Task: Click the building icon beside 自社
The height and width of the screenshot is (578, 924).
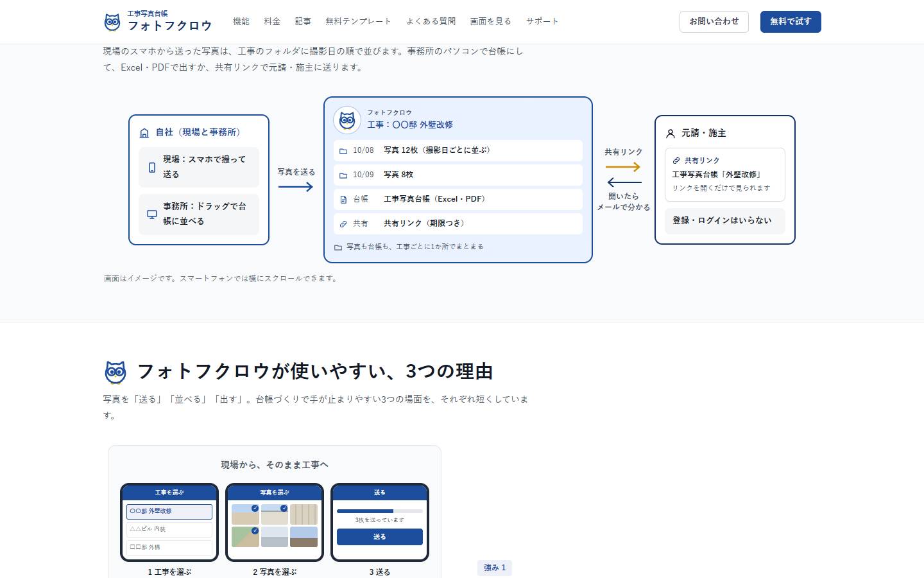Action: 144,133
